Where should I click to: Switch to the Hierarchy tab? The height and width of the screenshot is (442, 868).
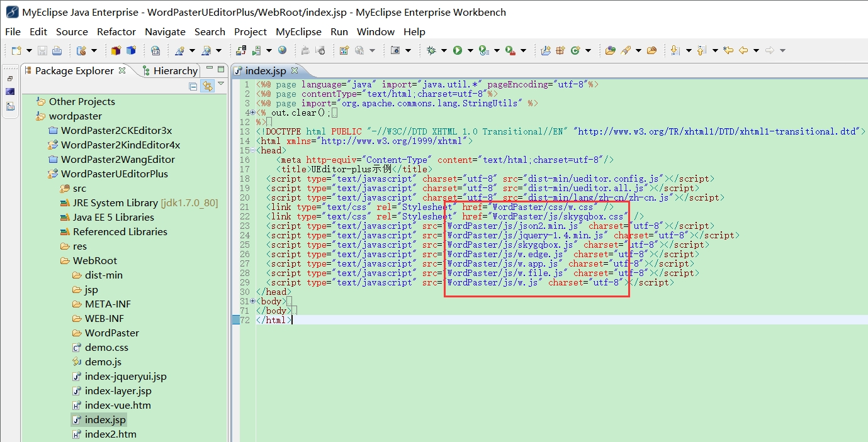pyautogui.click(x=170, y=71)
